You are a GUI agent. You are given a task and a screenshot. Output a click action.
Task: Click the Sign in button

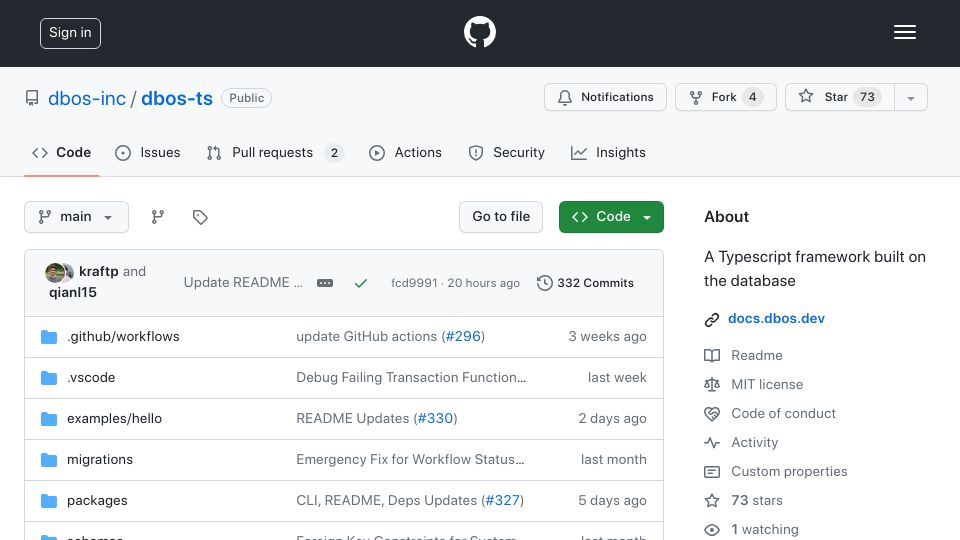click(x=70, y=33)
